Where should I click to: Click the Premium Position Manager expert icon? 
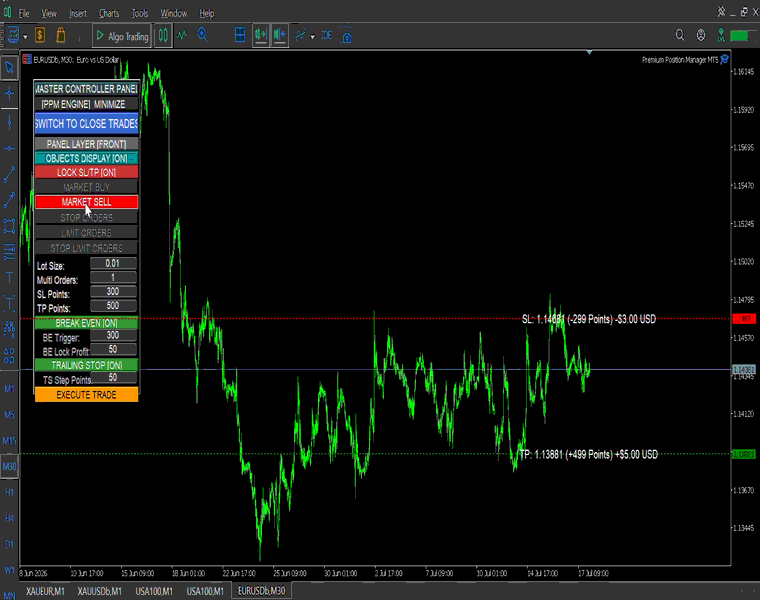725,60
